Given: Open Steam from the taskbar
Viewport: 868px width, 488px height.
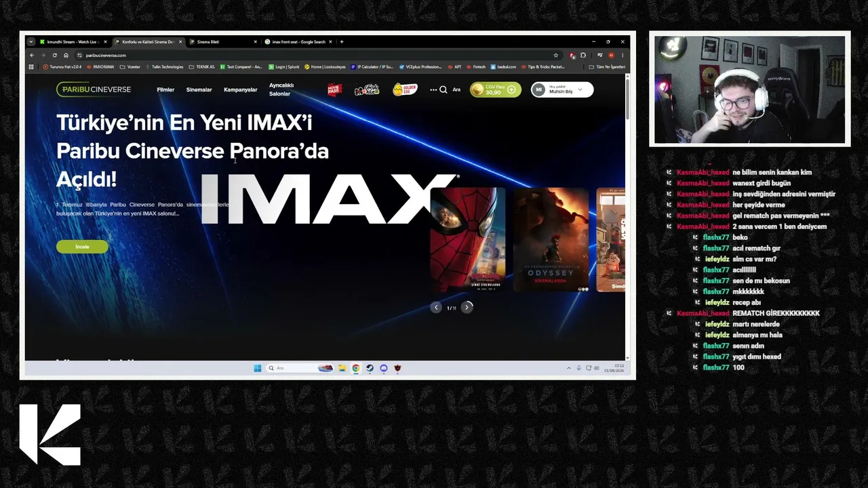Looking at the screenshot, I should tap(370, 368).
